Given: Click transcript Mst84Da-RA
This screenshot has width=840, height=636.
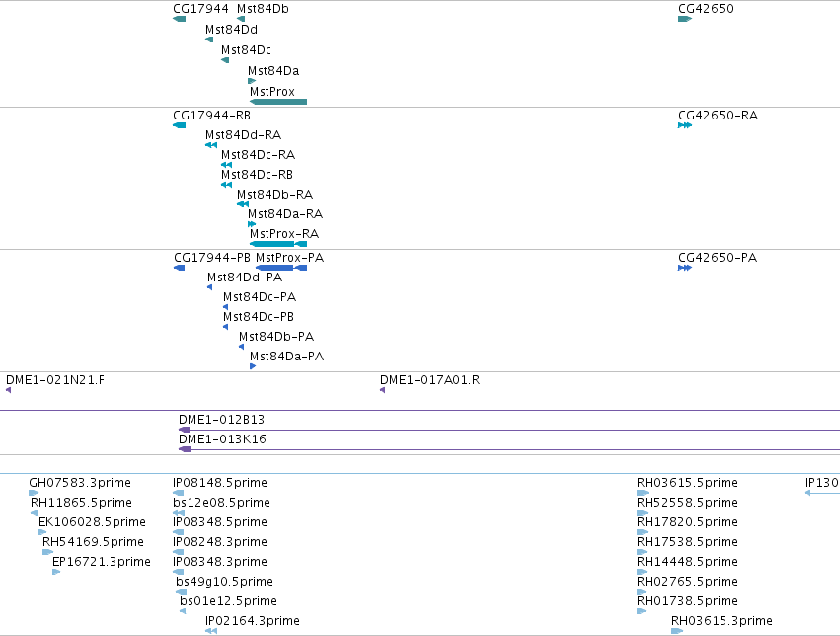Looking at the screenshot, I should coord(285,214).
